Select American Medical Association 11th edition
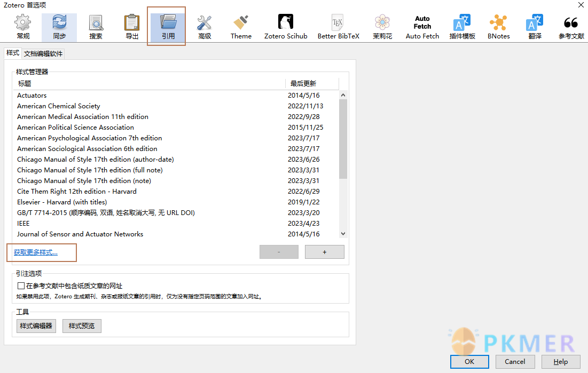 tap(176, 116)
